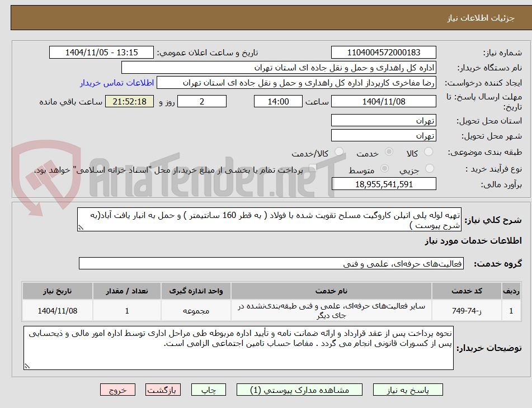Click the شماره نیاز field showing 1104004572000183
Screen dimensions: 532x408
pos(384,52)
